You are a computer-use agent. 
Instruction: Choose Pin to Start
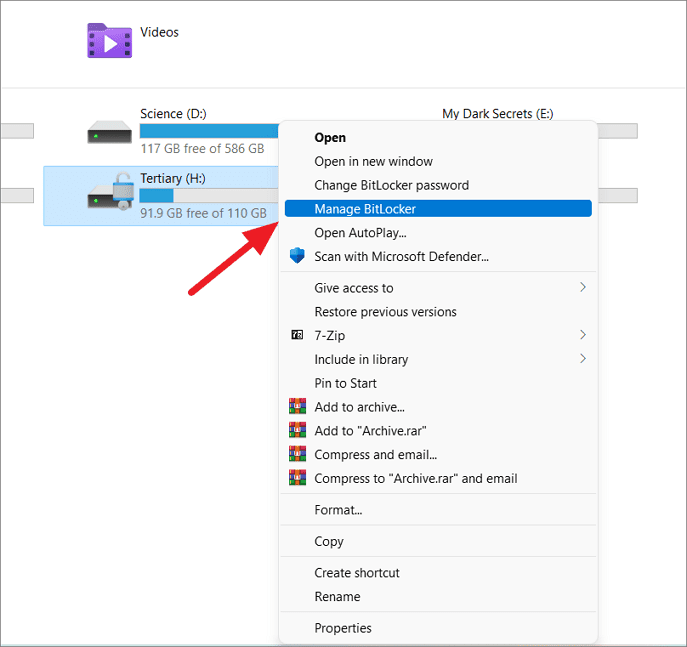tap(438, 383)
